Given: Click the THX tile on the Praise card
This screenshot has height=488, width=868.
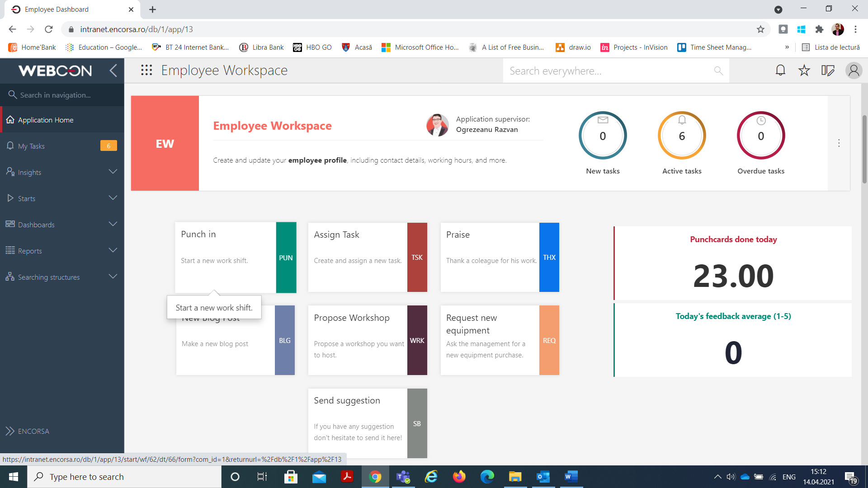Looking at the screenshot, I should (549, 258).
